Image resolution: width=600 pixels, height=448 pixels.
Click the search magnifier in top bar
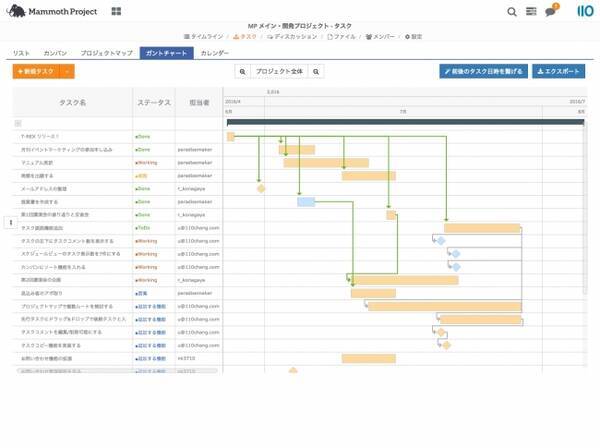coord(512,12)
